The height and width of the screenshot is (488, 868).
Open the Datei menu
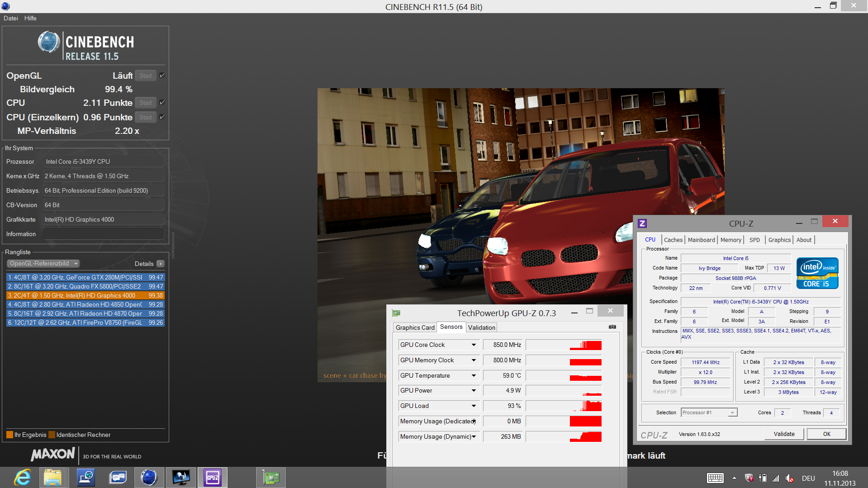tap(11, 18)
